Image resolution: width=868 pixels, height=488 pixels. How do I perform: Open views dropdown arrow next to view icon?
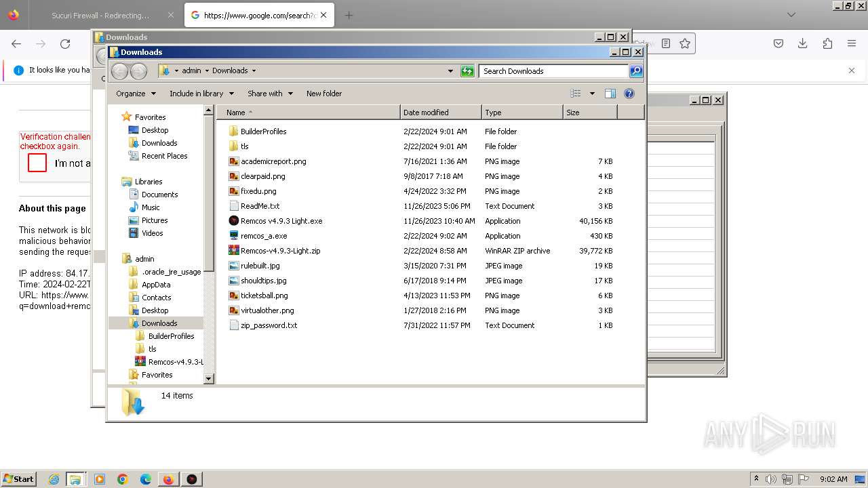[592, 94]
